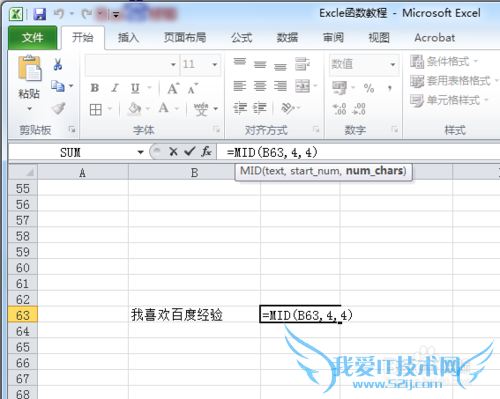Screen dimensions: 500x399
Task: Click the Font Color letter A
Action: click(164, 108)
